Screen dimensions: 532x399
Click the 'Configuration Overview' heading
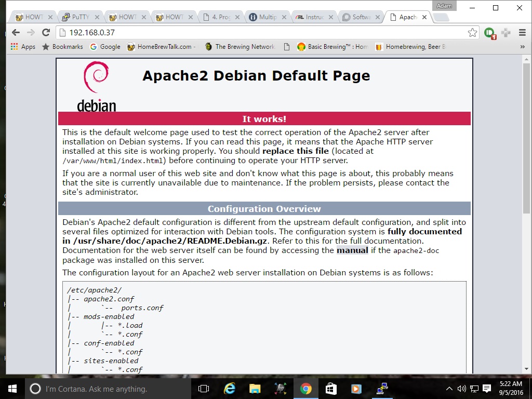(x=264, y=209)
